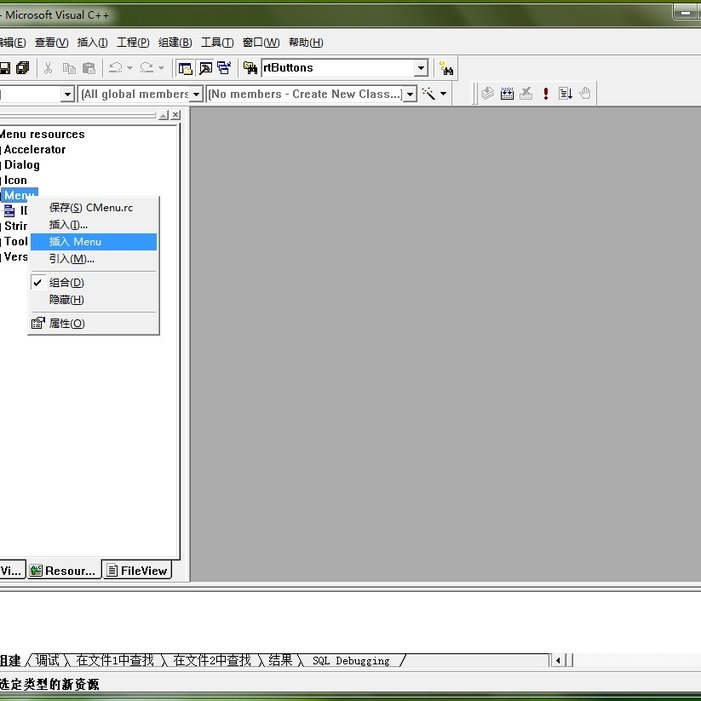Select the Accelerator tree folder
701x701 pixels.
click(34, 149)
